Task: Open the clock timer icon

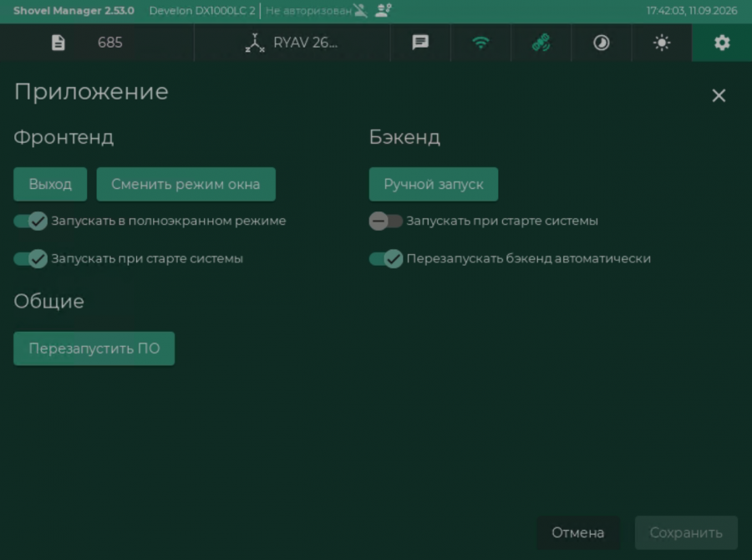Action: [602, 43]
